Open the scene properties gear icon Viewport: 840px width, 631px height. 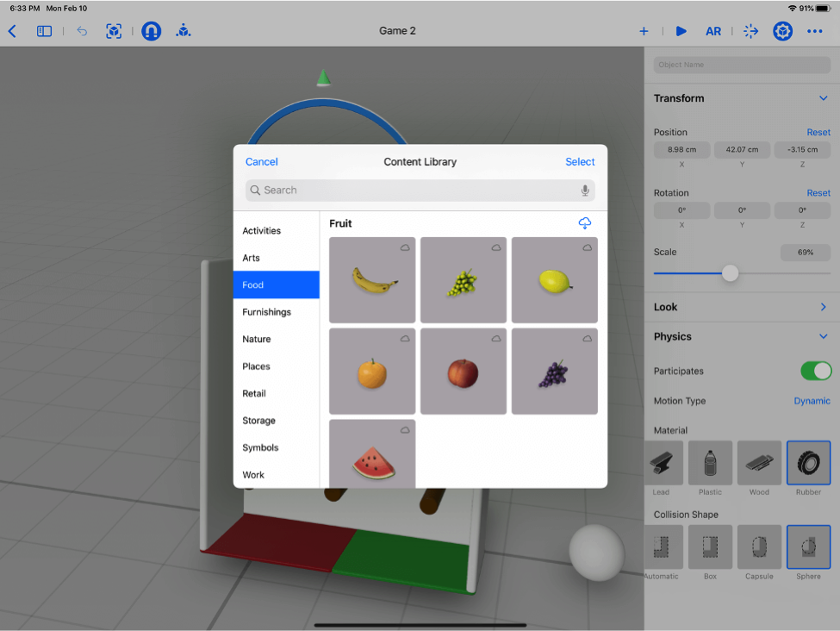tap(782, 31)
